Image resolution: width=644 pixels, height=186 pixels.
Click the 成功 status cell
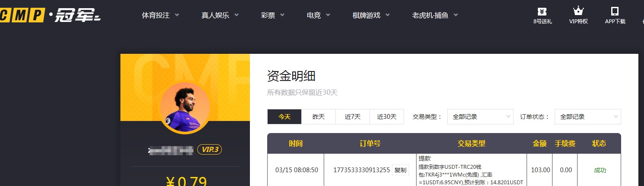(600, 170)
